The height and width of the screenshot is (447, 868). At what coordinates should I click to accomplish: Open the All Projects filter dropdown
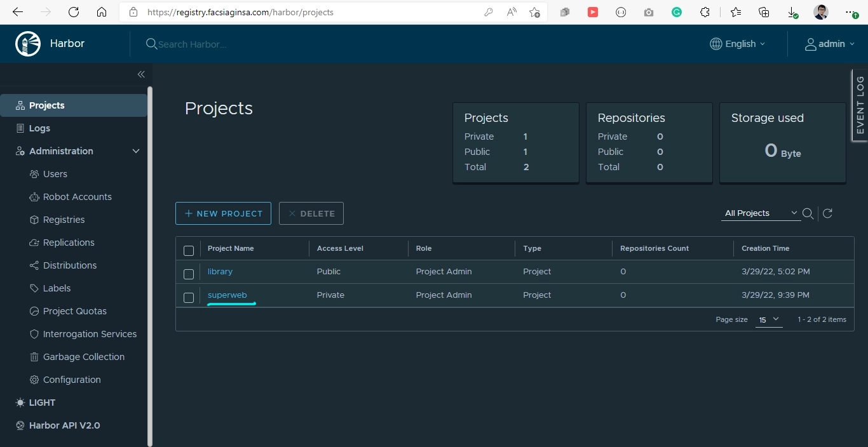pos(761,213)
